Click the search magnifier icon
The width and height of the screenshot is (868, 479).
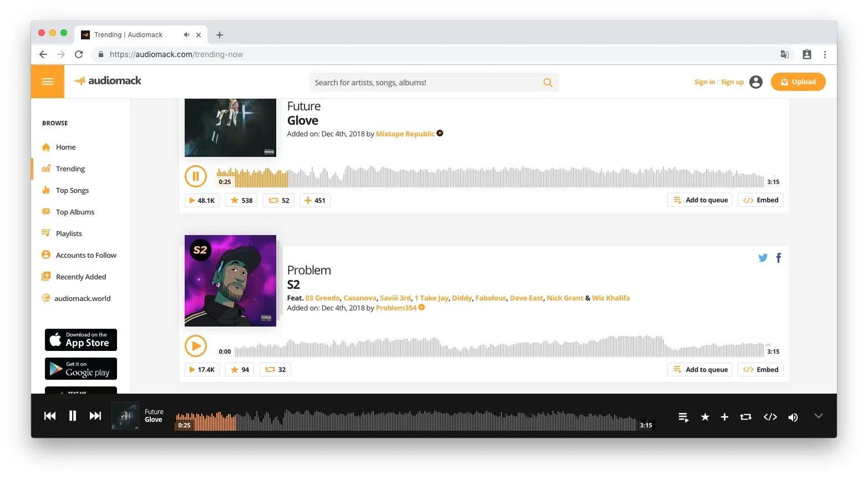[547, 83]
